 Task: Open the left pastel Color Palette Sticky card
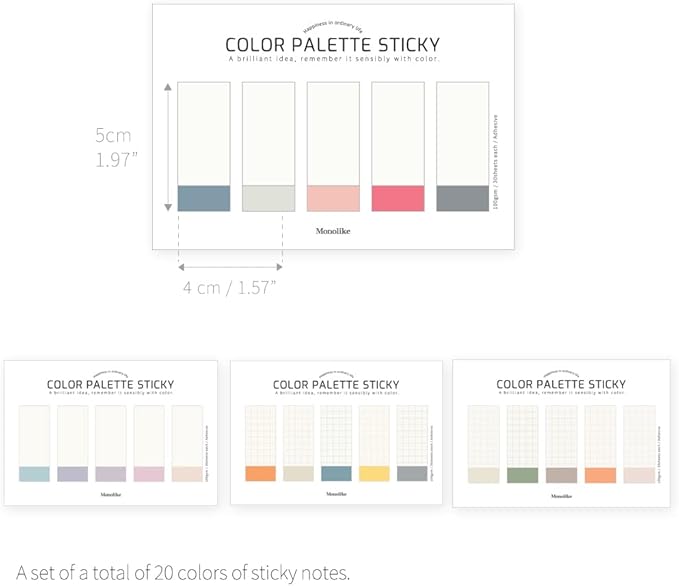(x=111, y=432)
